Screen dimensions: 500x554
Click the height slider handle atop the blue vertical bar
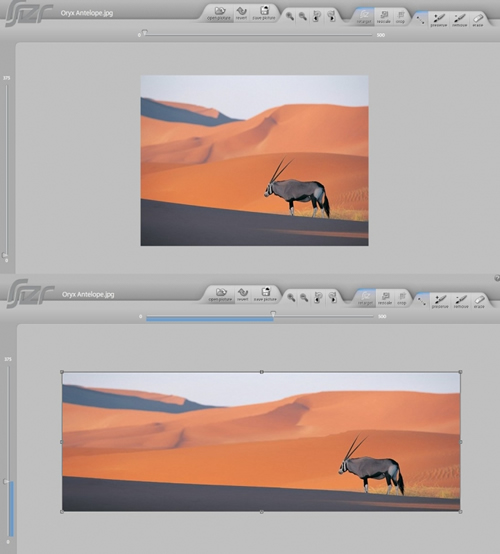[x=6, y=481]
